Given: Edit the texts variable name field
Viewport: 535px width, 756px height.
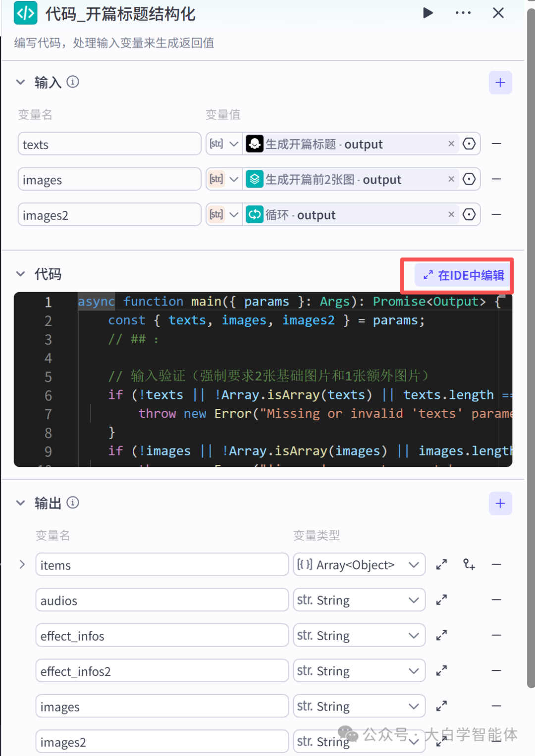Looking at the screenshot, I should coord(109,144).
